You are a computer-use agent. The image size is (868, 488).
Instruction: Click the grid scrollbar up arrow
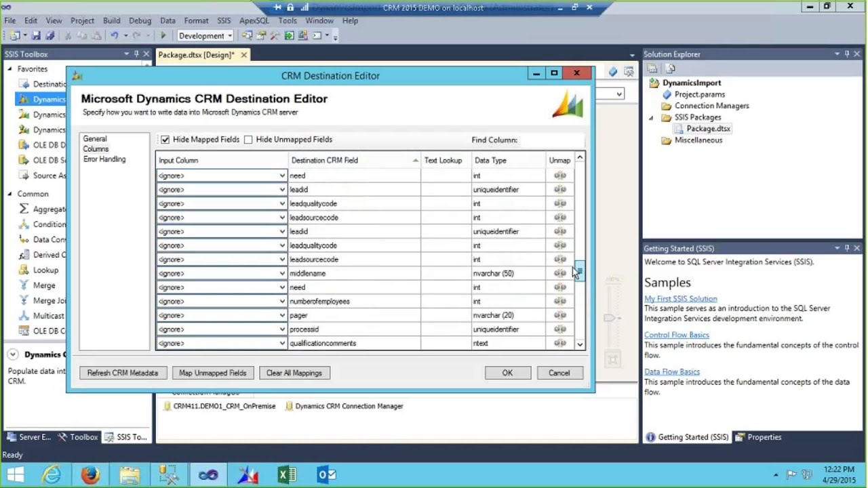pyautogui.click(x=580, y=158)
